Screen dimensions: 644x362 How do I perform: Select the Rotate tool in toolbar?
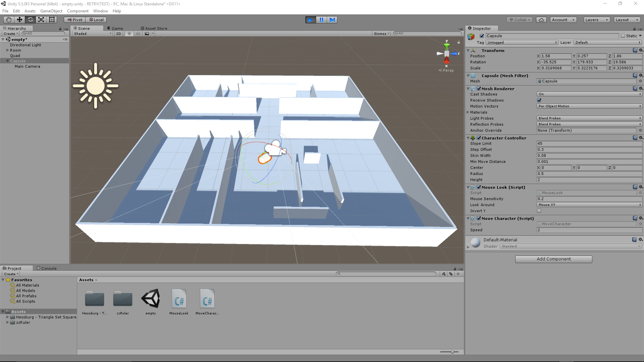30,20
